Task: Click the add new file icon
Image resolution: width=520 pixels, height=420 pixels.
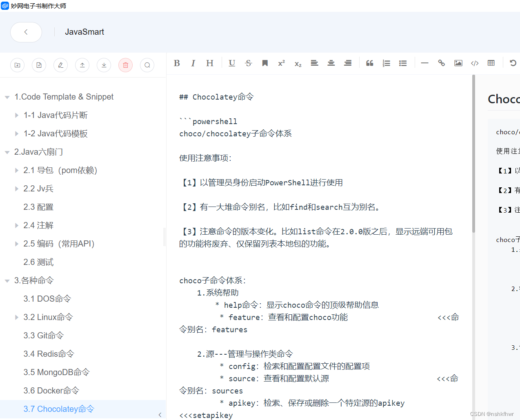Action: 39,65
